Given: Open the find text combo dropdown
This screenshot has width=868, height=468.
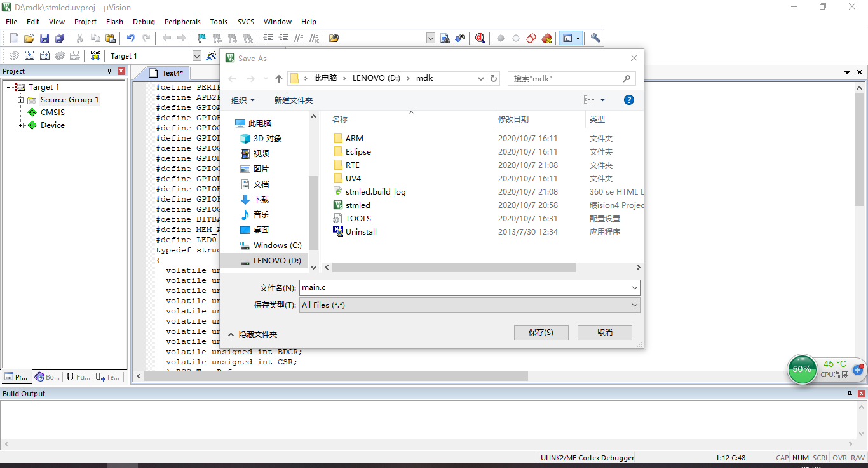Looking at the screenshot, I should point(431,38).
